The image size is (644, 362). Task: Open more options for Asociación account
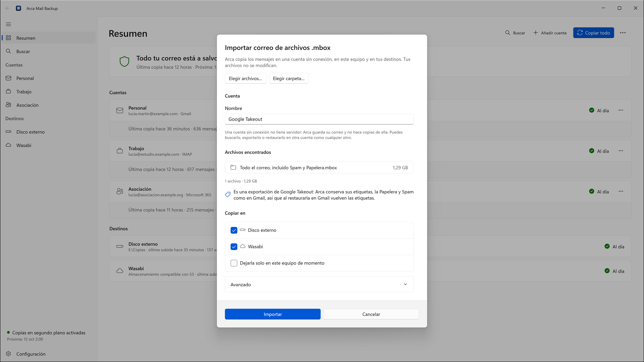pyautogui.click(x=621, y=191)
